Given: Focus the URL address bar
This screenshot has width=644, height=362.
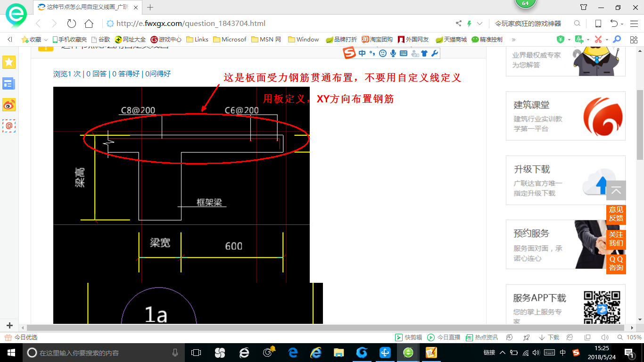Looking at the screenshot, I should pos(278,24).
